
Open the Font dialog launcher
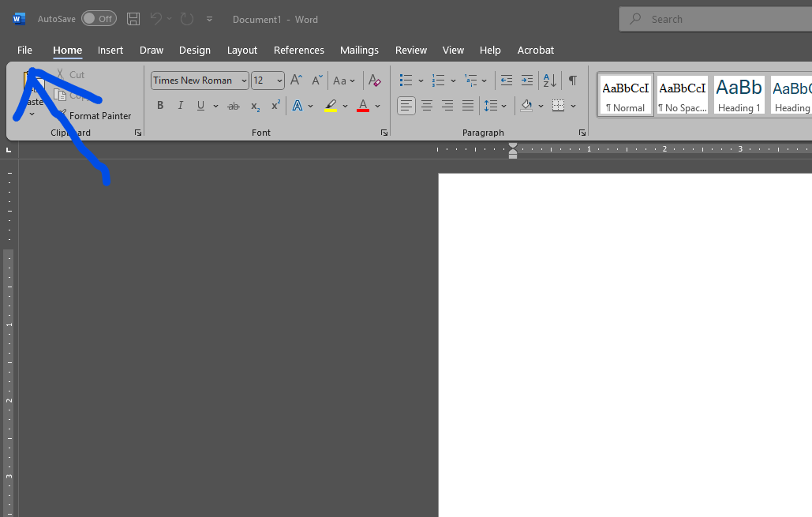click(x=384, y=133)
